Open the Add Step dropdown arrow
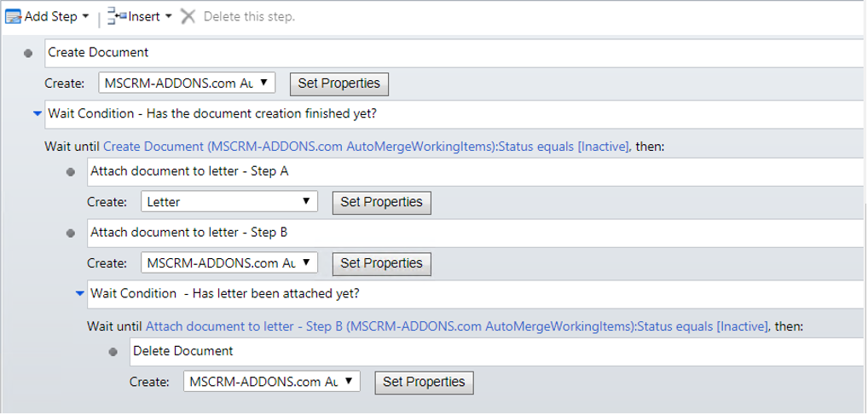Image resolution: width=868 pixels, height=415 pixels. (85, 16)
